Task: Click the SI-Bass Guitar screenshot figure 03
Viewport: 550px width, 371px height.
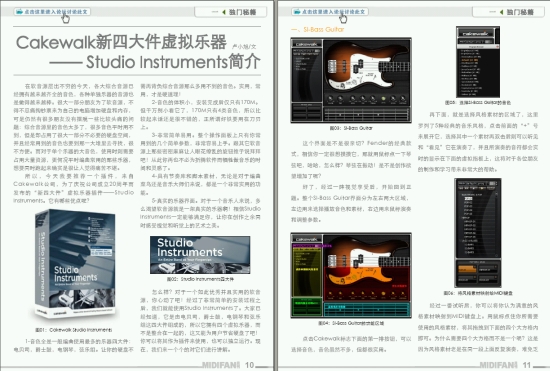Action: point(351,81)
